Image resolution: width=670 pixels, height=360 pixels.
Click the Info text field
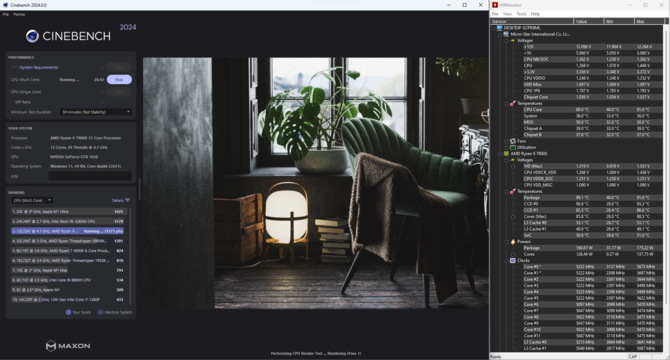90,176
